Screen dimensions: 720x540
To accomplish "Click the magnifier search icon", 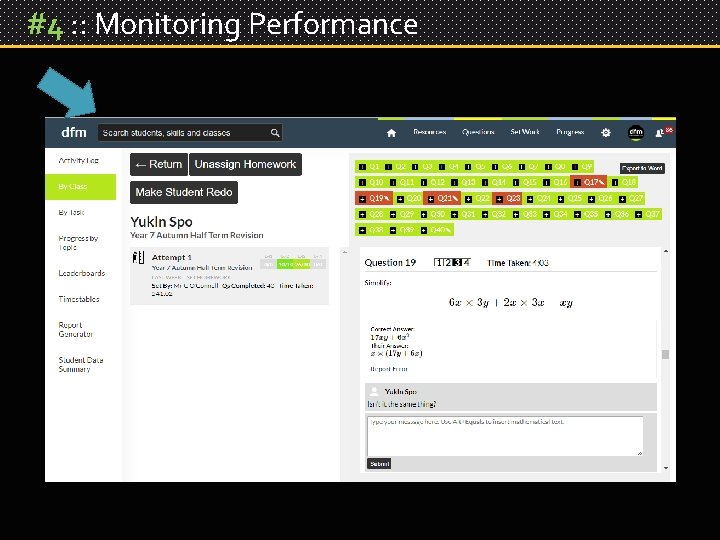I will 275,133.
